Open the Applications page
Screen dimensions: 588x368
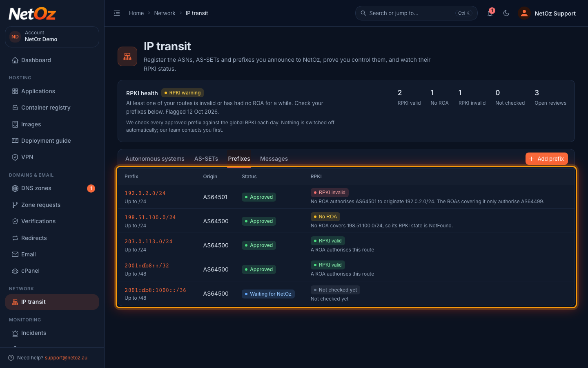pyautogui.click(x=52, y=91)
